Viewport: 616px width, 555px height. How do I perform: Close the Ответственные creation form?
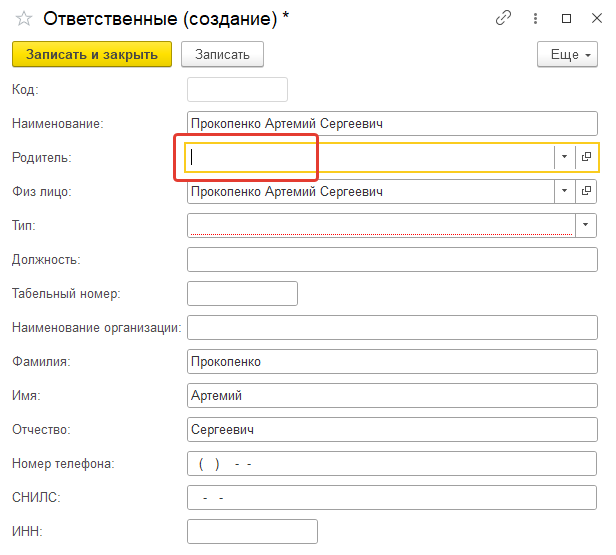(597, 18)
